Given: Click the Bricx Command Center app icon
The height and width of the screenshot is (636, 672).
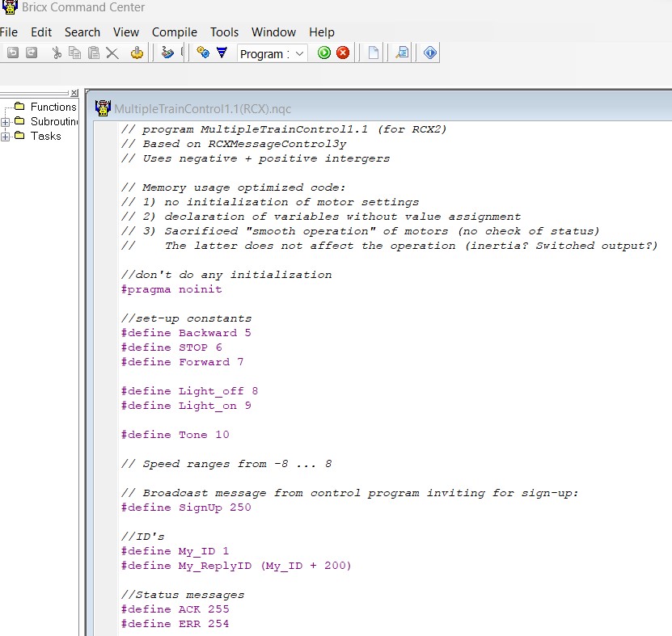Looking at the screenshot, I should coord(10,6).
